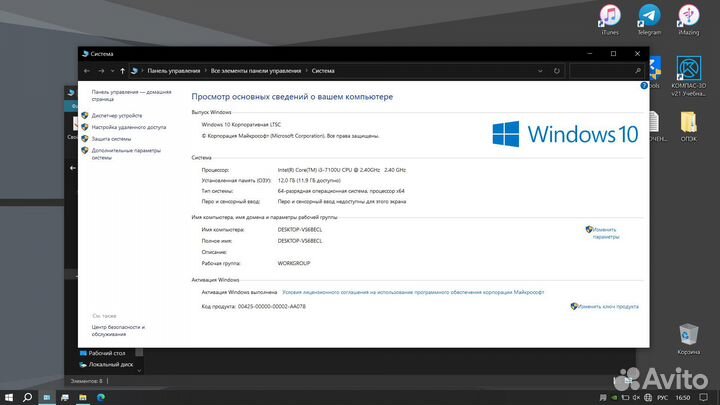Click the WORKGROUP value text
This screenshot has height=405, width=720.
click(294, 263)
